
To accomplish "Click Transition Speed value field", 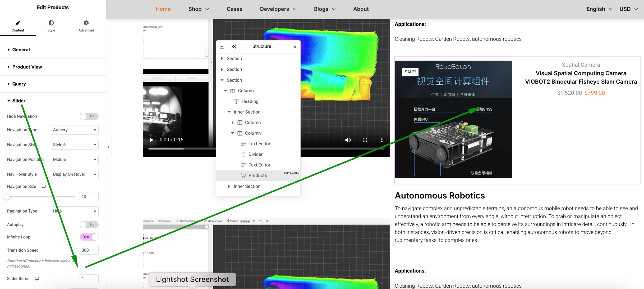I will coord(89,250).
